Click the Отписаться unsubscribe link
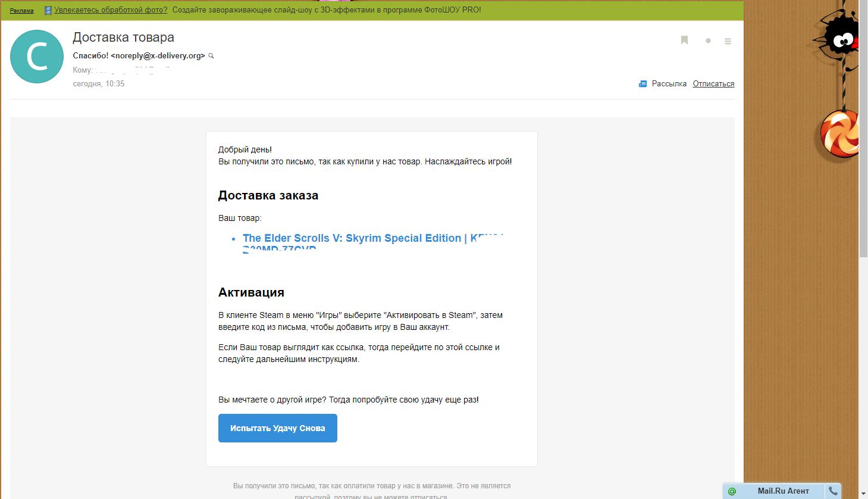The width and height of the screenshot is (868, 499). [x=713, y=84]
